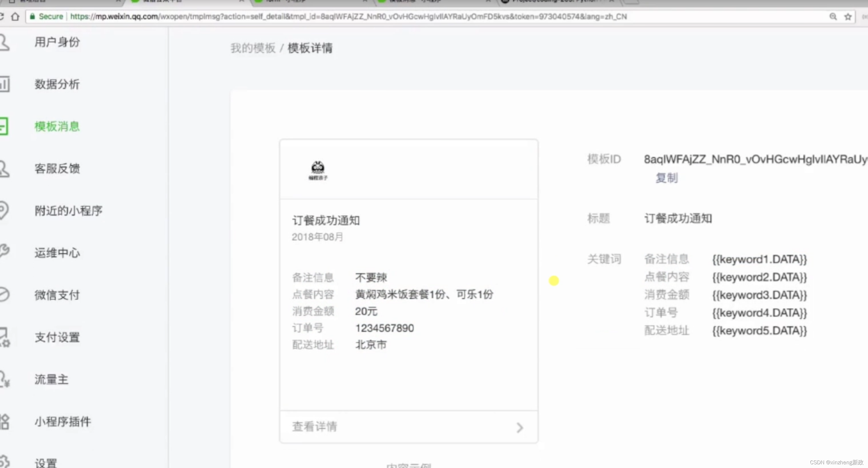Click 复制 to copy the template ID

pos(666,178)
